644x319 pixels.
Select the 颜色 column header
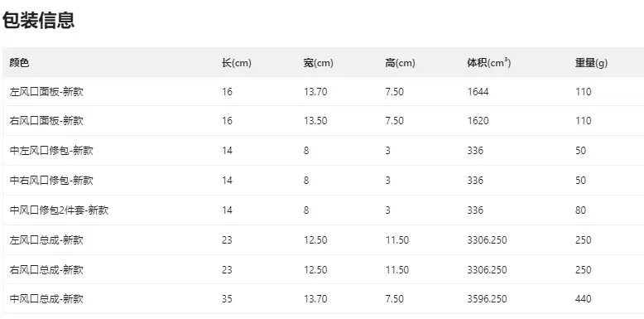(19, 63)
